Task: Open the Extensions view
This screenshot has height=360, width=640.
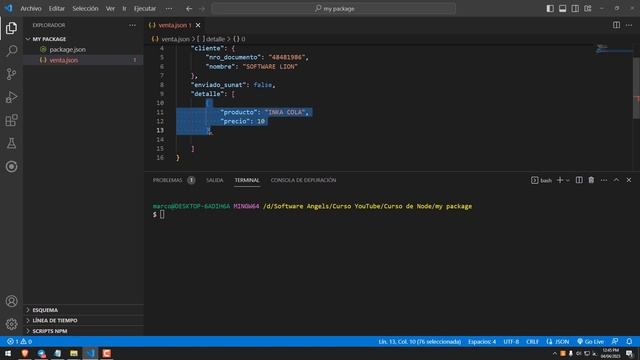Action: 11,120
